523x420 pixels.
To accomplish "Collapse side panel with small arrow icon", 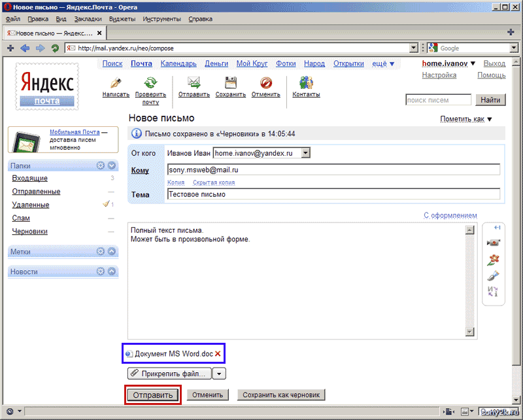I will tap(497, 228).
